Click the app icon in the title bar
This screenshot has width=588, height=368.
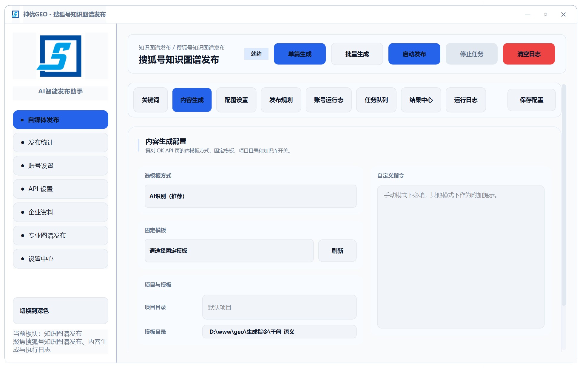[x=16, y=14]
